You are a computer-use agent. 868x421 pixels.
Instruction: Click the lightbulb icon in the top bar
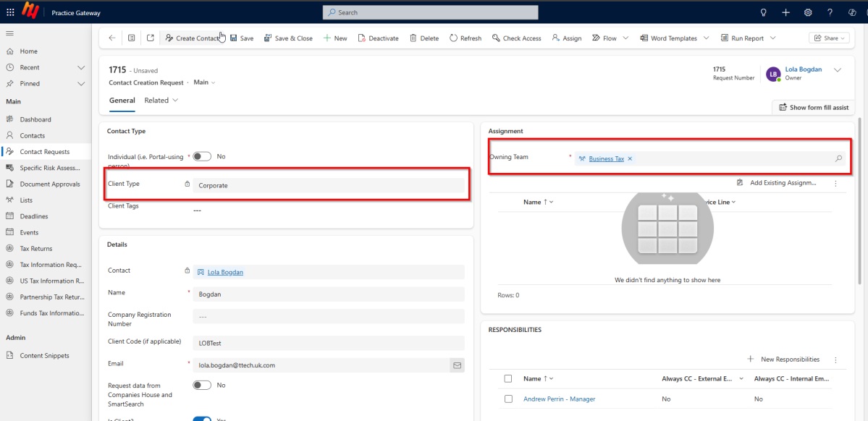(x=764, y=12)
